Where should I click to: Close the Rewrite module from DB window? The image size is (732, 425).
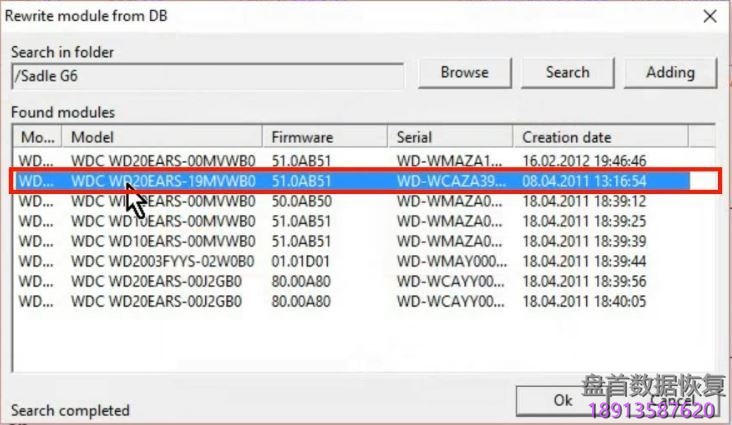tap(709, 16)
